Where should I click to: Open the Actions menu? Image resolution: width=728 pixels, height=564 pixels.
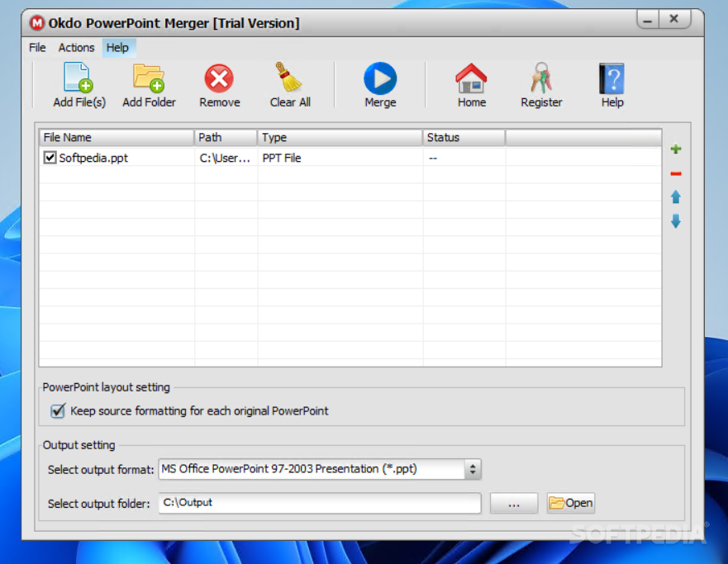click(76, 47)
